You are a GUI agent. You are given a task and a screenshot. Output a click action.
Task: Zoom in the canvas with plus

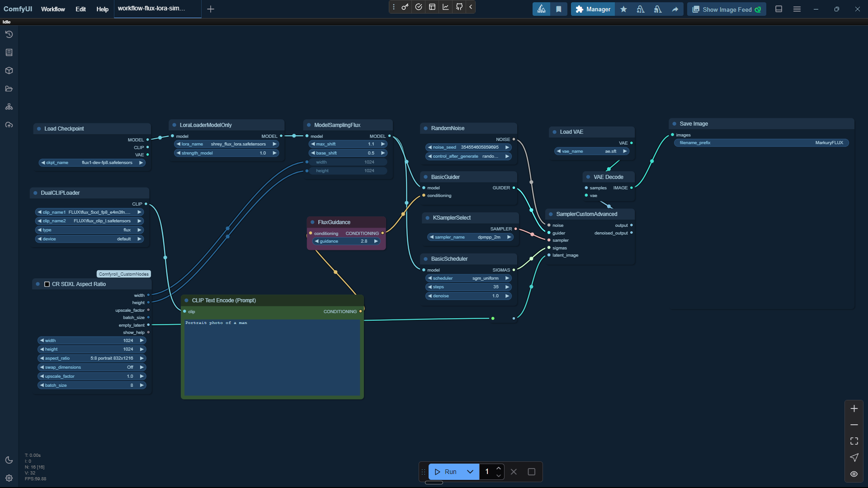(854, 408)
